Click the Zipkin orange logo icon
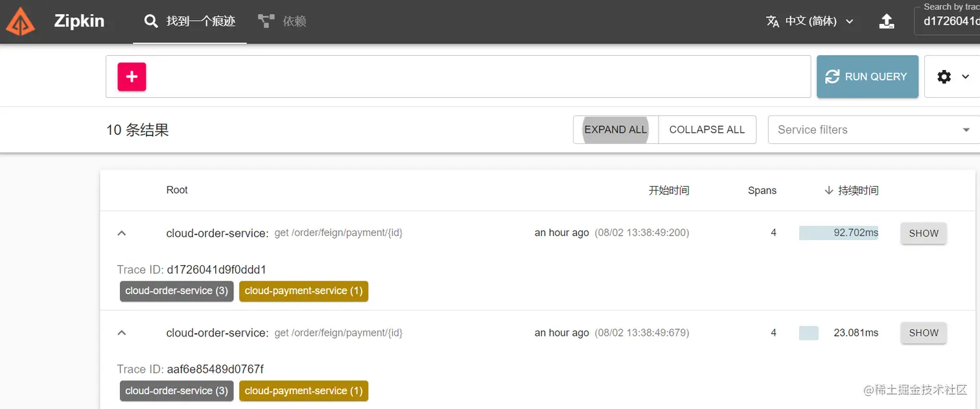 (21, 21)
